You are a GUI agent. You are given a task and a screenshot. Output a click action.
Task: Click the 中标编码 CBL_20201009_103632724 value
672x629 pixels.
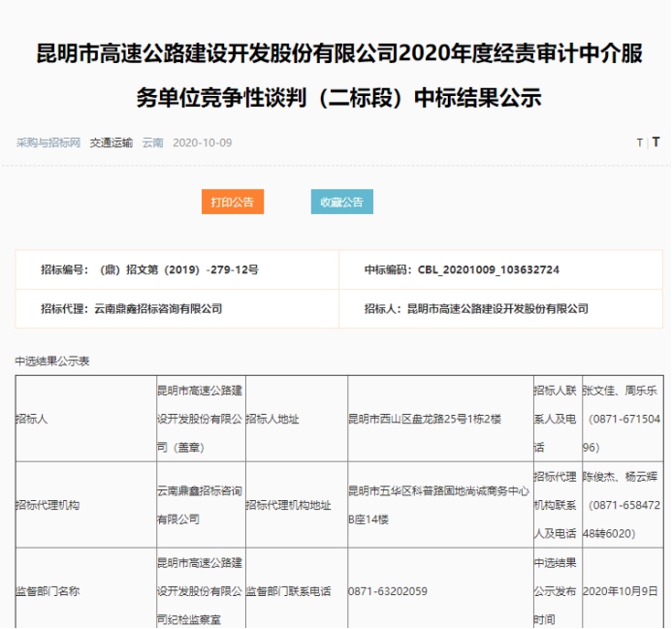pos(462,269)
